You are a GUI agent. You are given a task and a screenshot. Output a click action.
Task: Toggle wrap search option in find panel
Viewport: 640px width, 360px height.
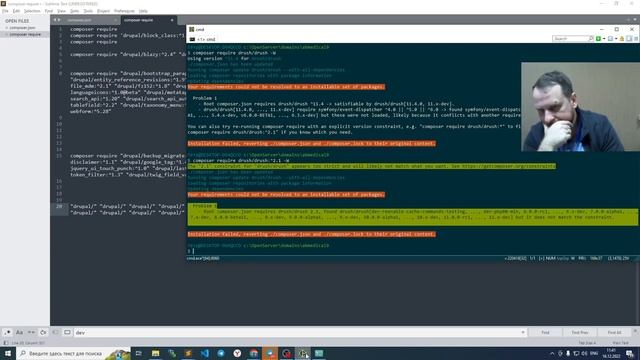(43, 333)
